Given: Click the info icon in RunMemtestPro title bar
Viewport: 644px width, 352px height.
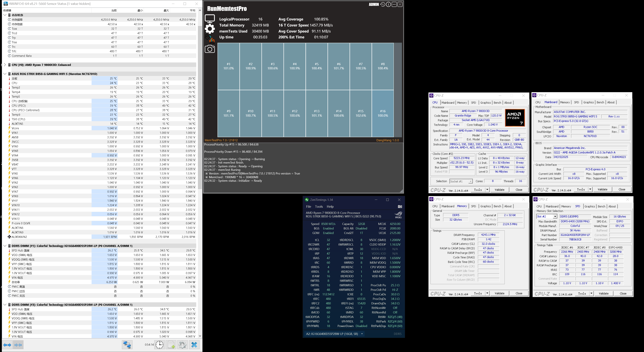Looking at the screenshot, I should pyautogui.click(x=388, y=5).
